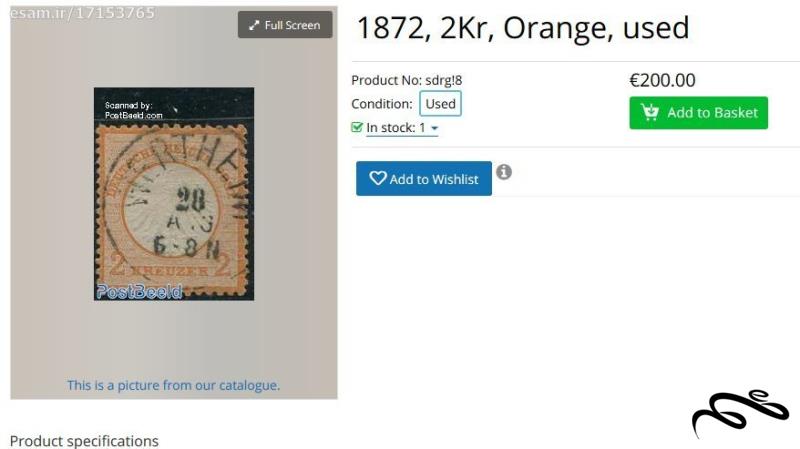The width and height of the screenshot is (800, 449).
Task: Add this item to the wishlist
Action: tap(423, 179)
